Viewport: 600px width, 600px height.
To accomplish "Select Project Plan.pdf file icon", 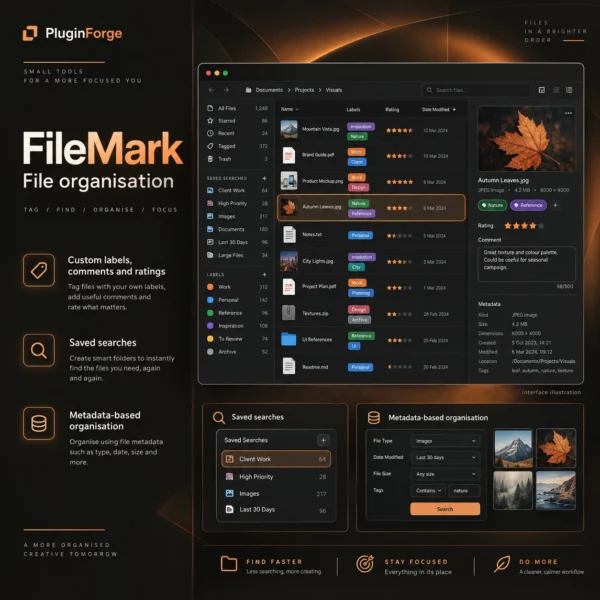I will 289,287.
